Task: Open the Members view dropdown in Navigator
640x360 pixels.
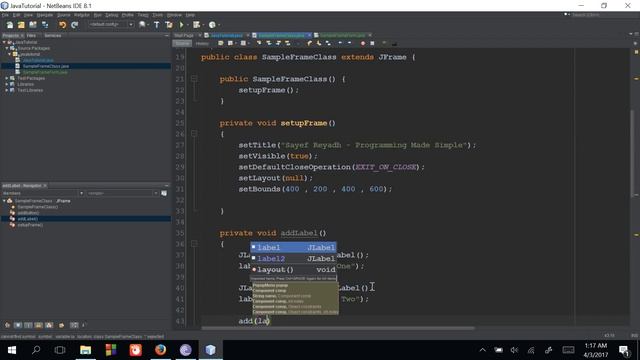Action: pos(43,193)
